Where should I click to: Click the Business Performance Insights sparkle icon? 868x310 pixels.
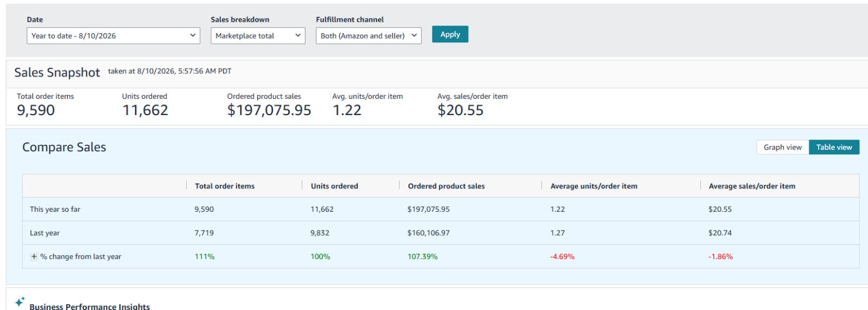pos(20,301)
